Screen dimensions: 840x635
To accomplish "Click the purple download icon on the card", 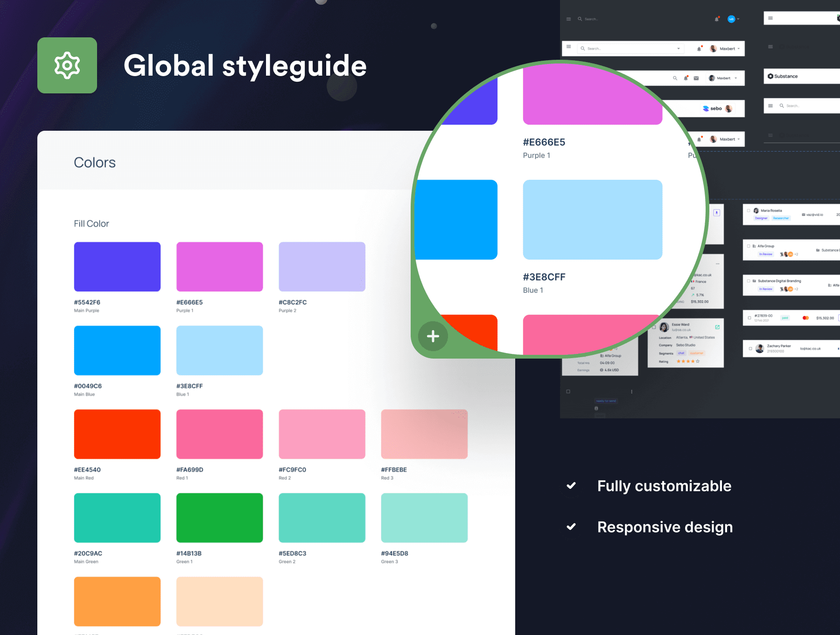I will [717, 212].
